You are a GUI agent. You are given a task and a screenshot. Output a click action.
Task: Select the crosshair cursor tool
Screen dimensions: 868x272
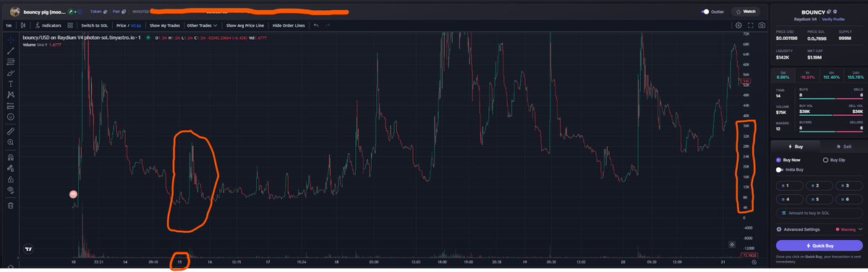click(x=10, y=39)
